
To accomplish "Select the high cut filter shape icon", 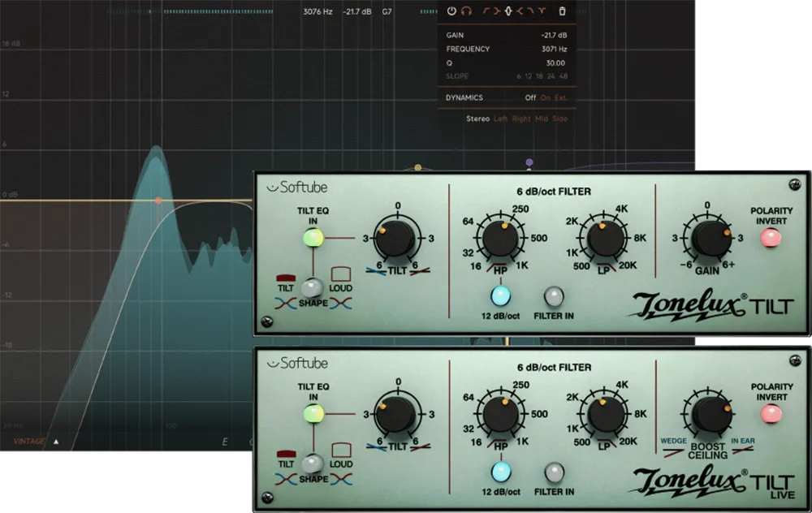I will [x=530, y=11].
